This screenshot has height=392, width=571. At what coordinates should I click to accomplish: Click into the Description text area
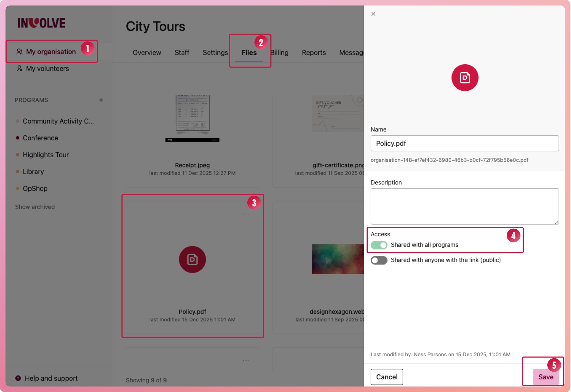[x=464, y=206]
